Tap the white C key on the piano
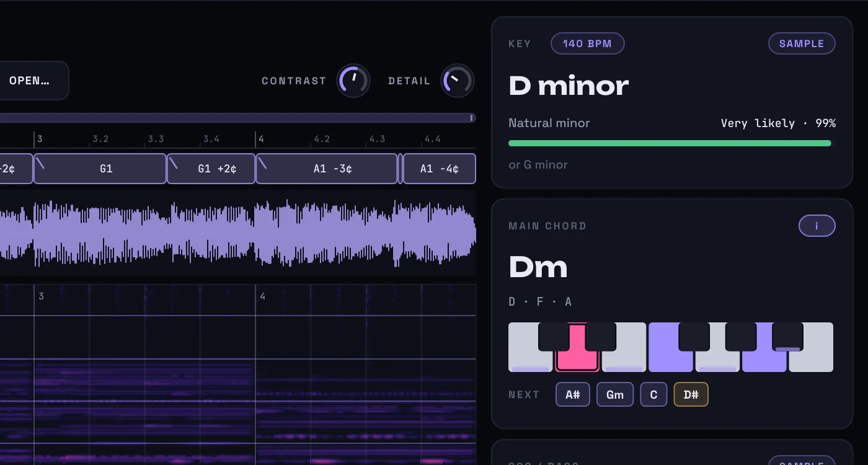 530,362
